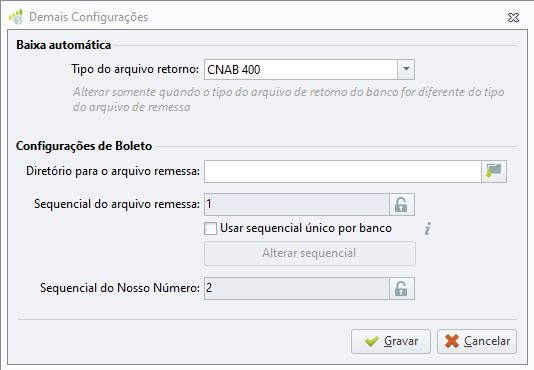This screenshot has width=534, height=370.
Task: Click the Gravar button
Action: [391, 341]
